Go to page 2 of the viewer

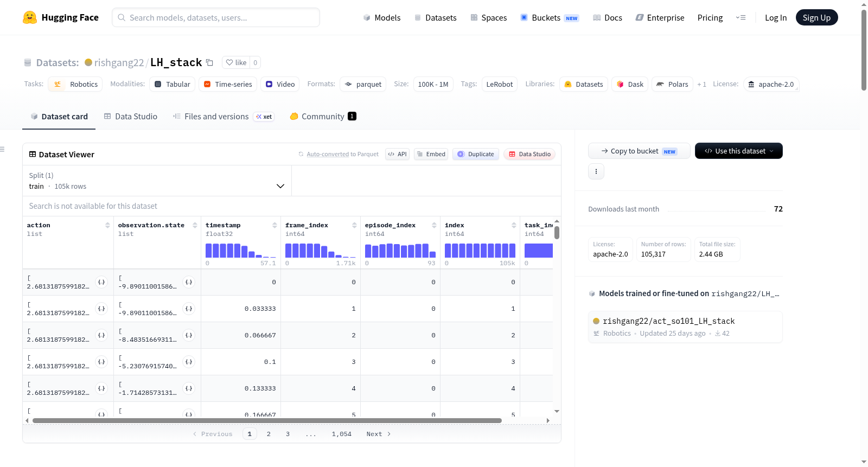pyautogui.click(x=269, y=434)
